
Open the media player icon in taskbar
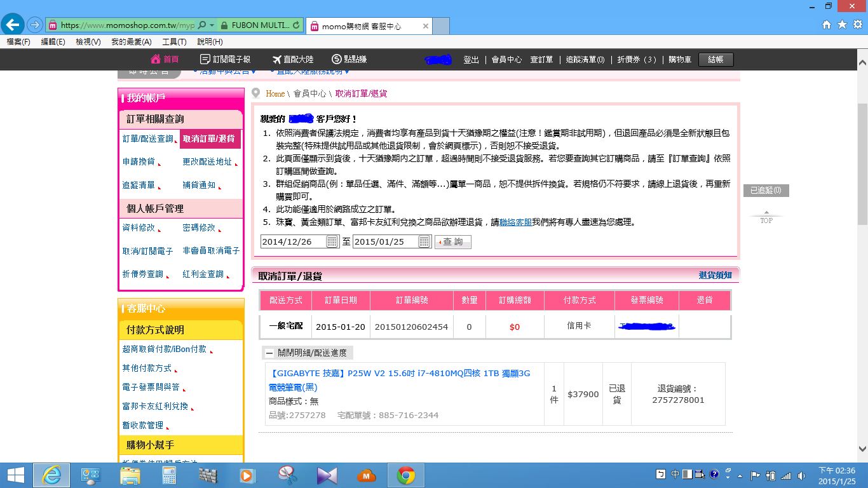pos(248,475)
